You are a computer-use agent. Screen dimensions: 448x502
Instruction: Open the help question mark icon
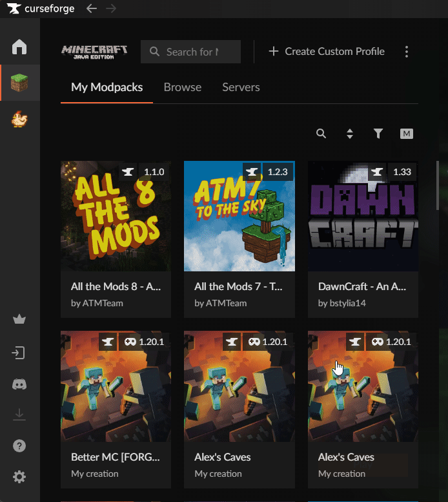19,446
